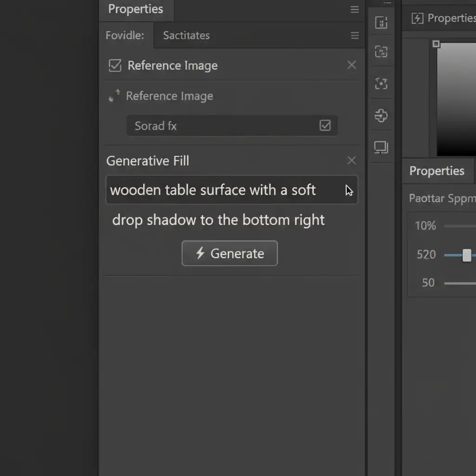Click the first icon in the vertical panel strip
The width and height of the screenshot is (476, 476).
pos(381,22)
